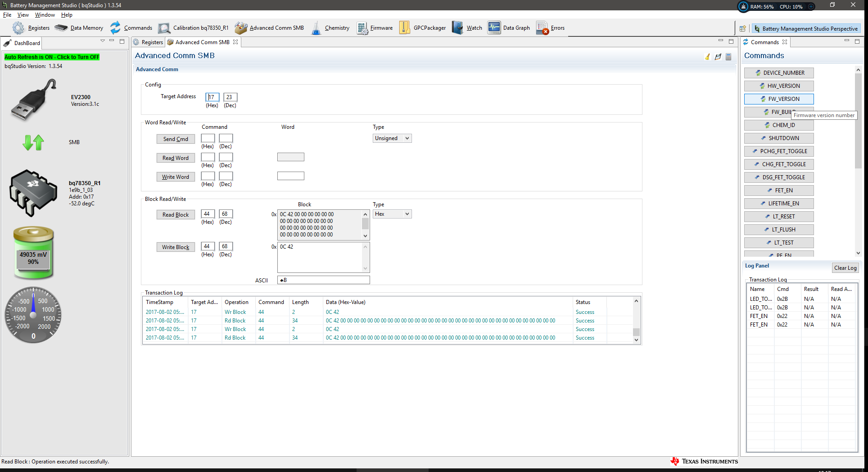Open the Watch toolbar icon

point(467,28)
